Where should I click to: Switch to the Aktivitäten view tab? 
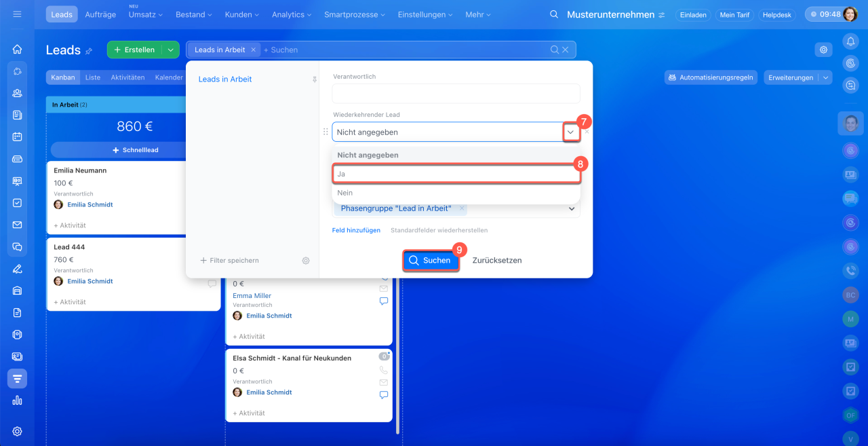[127, 77]
